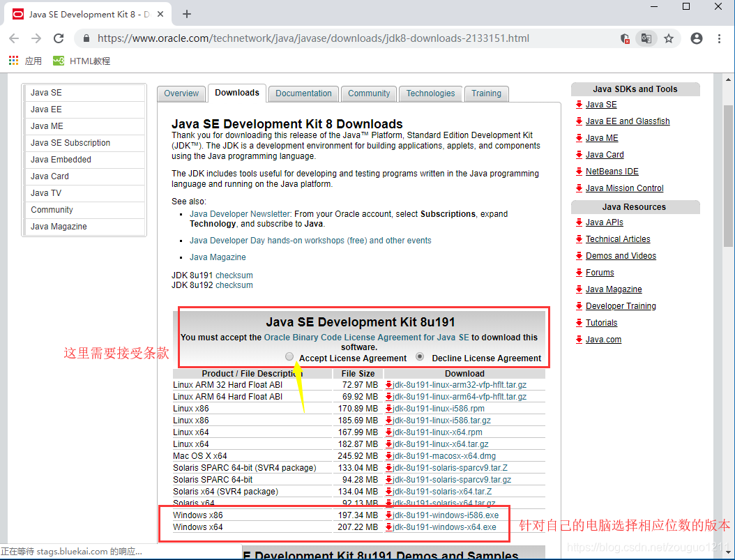Close the Java SE Development Kit tab

click(160, 14)
